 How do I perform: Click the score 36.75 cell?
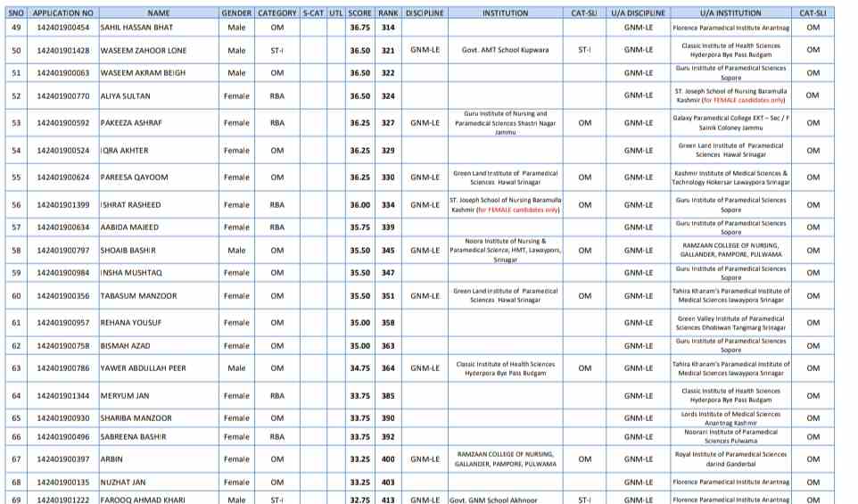pos(359,28)
